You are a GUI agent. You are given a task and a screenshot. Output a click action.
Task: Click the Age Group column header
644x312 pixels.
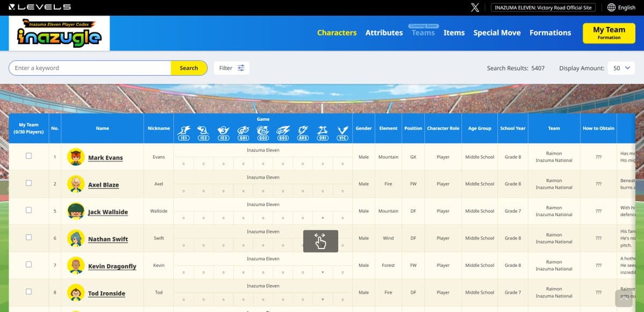[480, 128]
